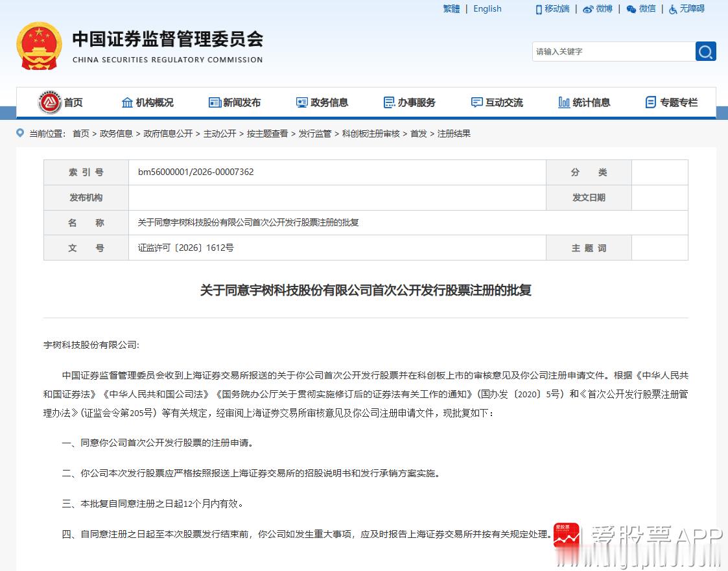Screen dimensions: 728x571
Task: Go to 主动公开 in the breadcrumb
Action: [220, 134]
